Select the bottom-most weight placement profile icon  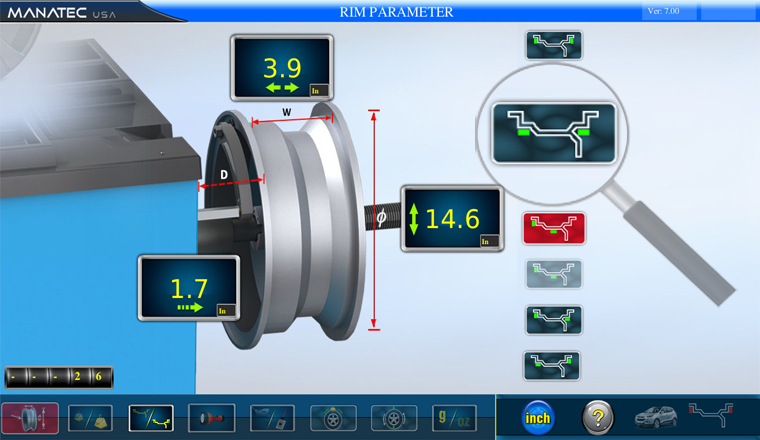552,366
